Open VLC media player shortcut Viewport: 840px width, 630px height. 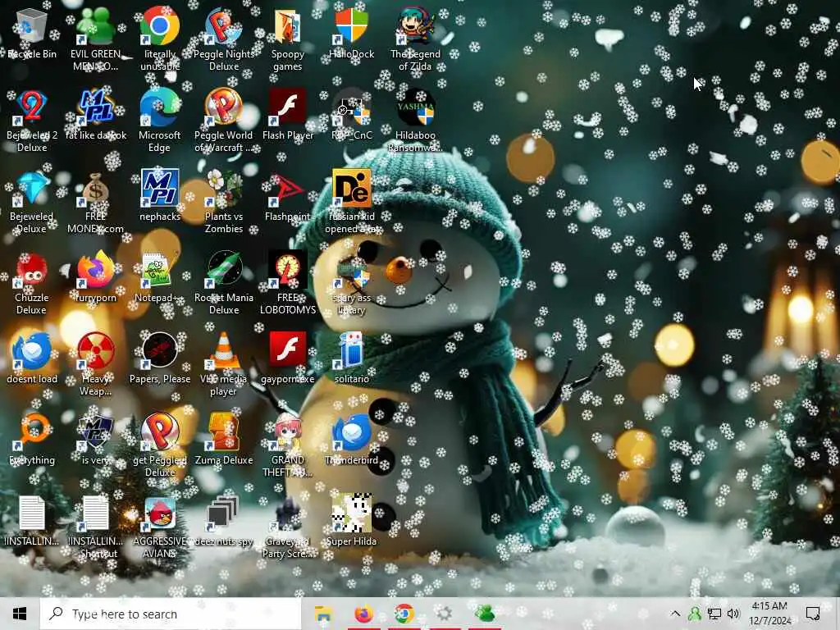pos(224,364)
